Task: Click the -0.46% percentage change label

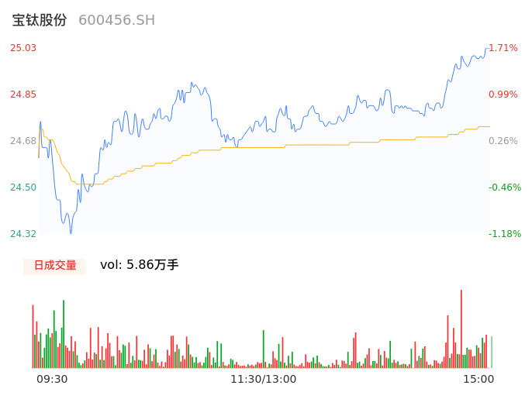Action: tap(505, 188)
